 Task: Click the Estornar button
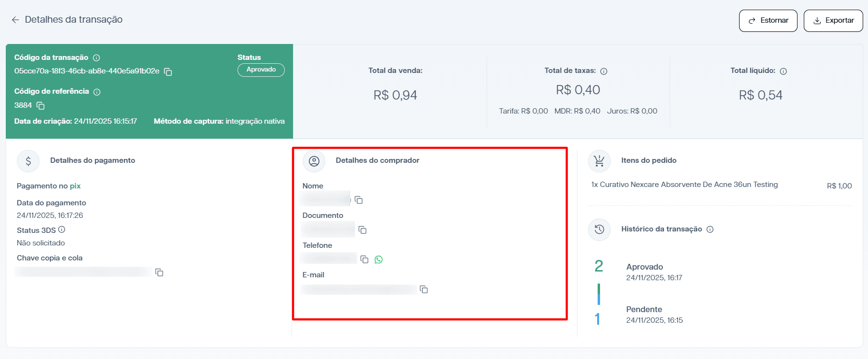(x=768, y=21)
